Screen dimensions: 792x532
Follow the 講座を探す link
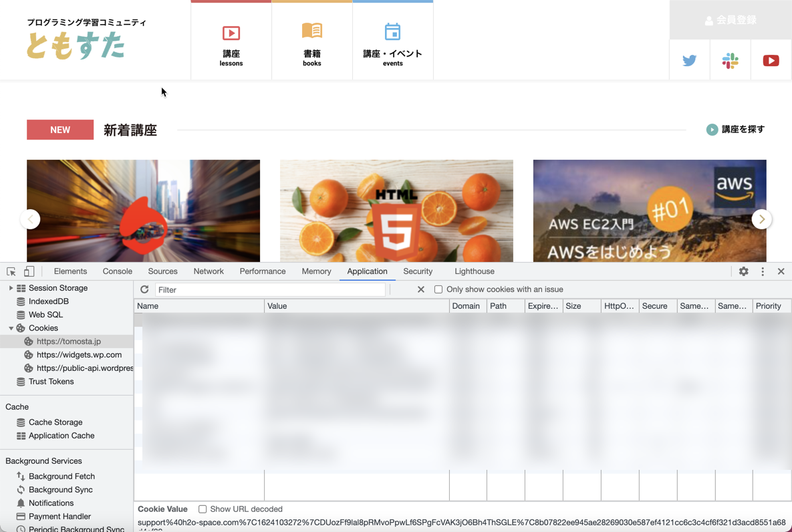[735, 130]
